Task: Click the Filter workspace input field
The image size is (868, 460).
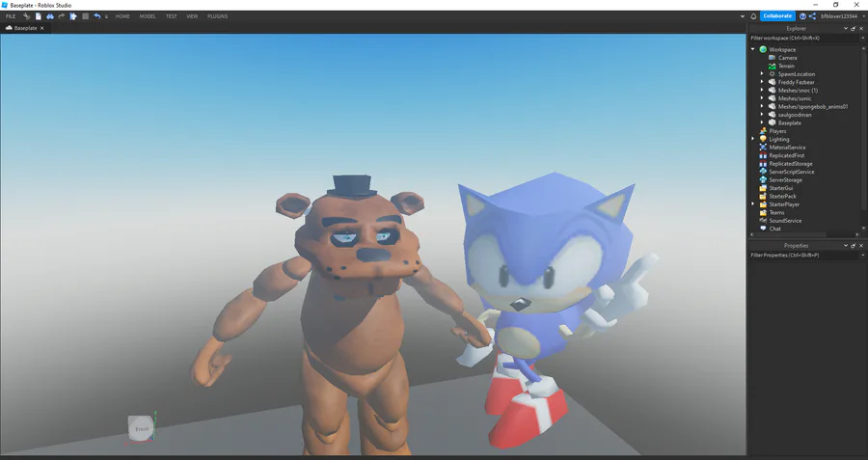Action: tap(803, 39)
